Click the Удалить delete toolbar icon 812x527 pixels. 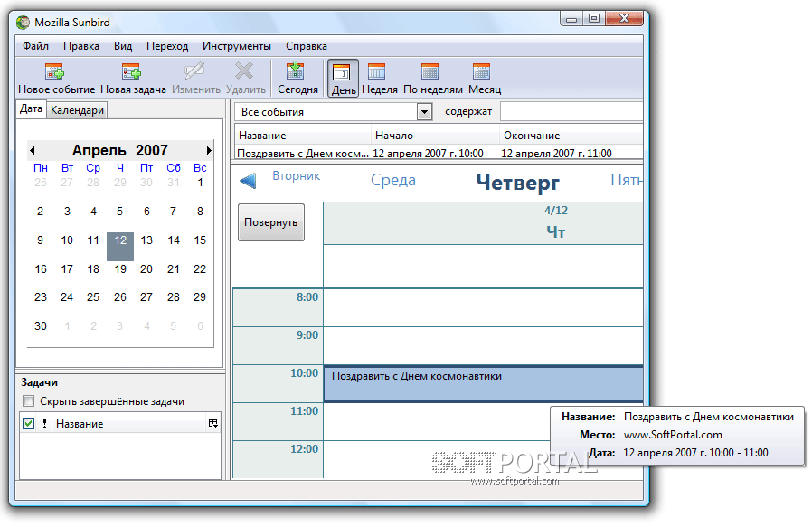pos(245,78)
